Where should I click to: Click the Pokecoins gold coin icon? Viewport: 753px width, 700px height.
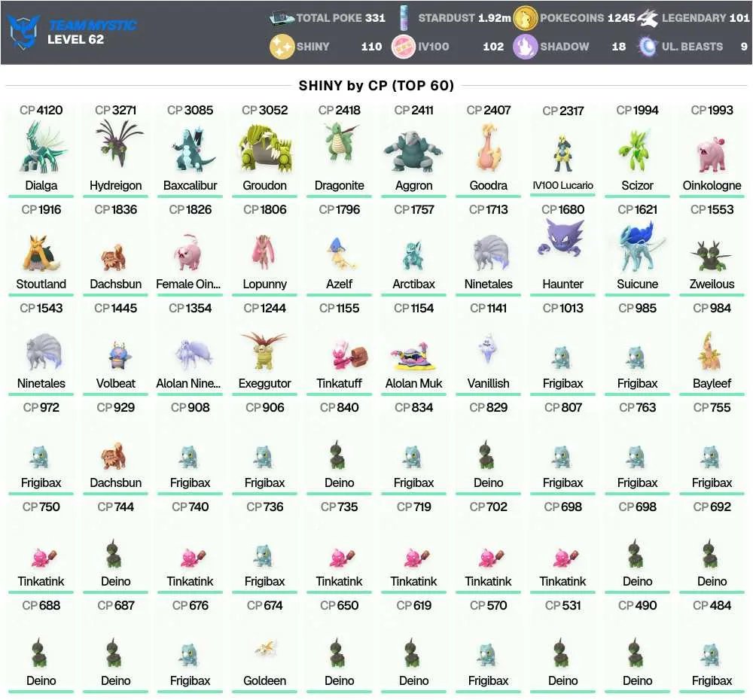click(525, 18)
